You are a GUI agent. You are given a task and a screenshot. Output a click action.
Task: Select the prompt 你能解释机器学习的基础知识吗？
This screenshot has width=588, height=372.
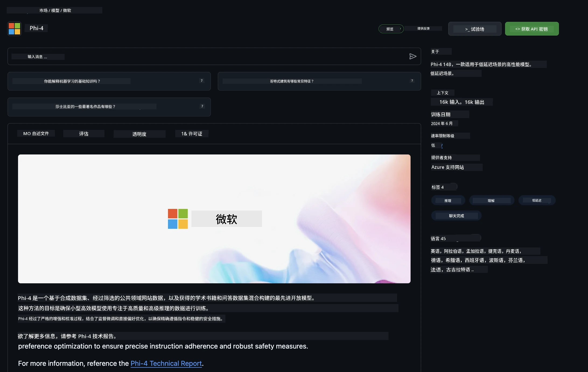(x=109, y=81)
